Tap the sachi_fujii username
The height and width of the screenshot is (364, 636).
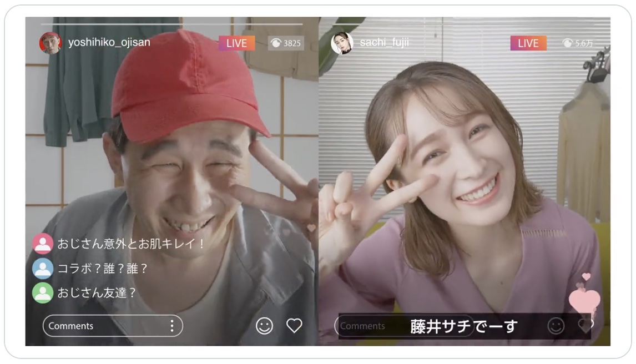point(384,42)
